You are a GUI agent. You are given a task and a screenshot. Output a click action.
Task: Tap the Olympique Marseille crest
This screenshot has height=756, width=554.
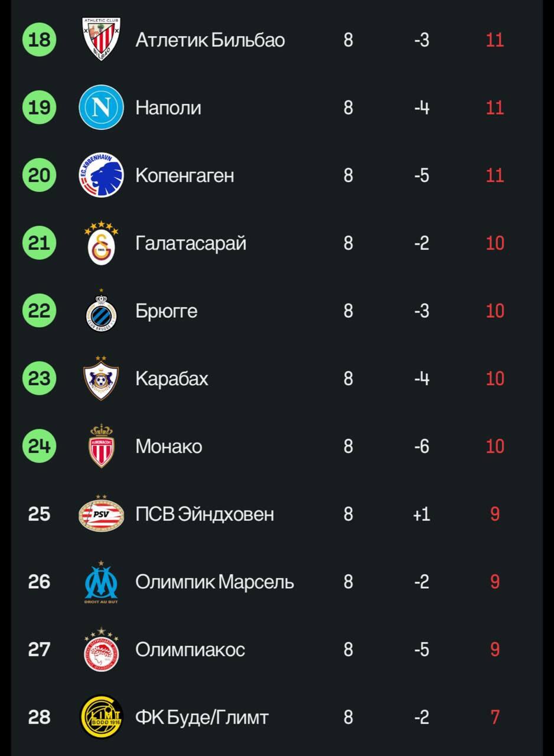tap(101, 582)
